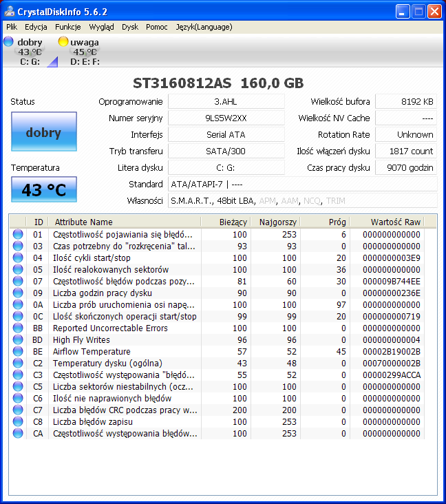Click the status orb of attribute 07

tap(18, 281)
